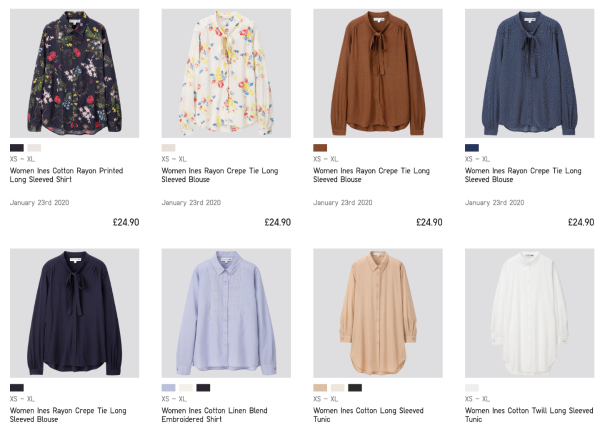Select navy swatch for the Printed Shirt

pyautogui.click(x=17, y=147)
